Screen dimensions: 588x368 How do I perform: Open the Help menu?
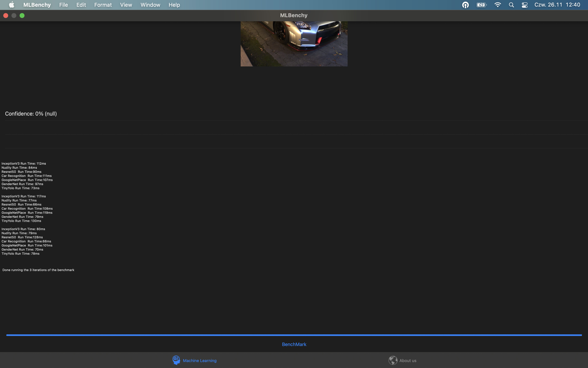(174, 5)
